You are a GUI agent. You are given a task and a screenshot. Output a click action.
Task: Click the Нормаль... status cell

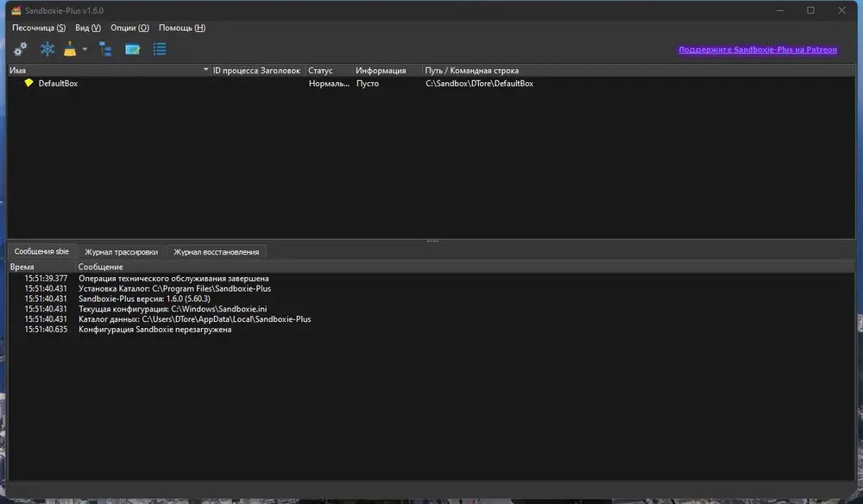pyautogui.click(x=329, y=84)
